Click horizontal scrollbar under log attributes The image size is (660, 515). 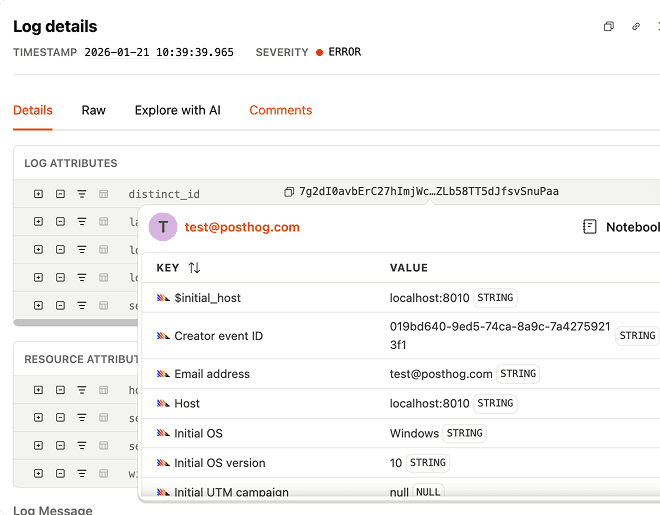(x=76, y=322)
